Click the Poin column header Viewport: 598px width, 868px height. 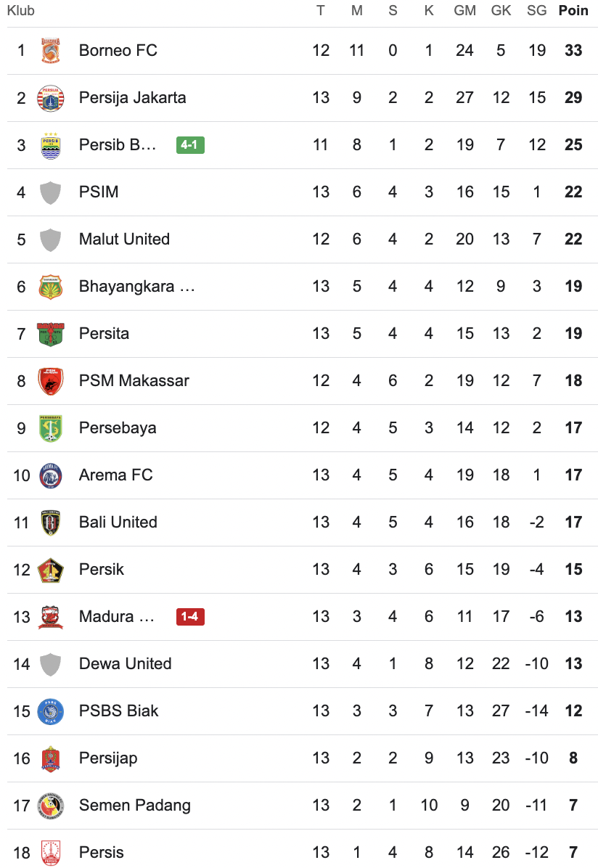click(573, 11)
